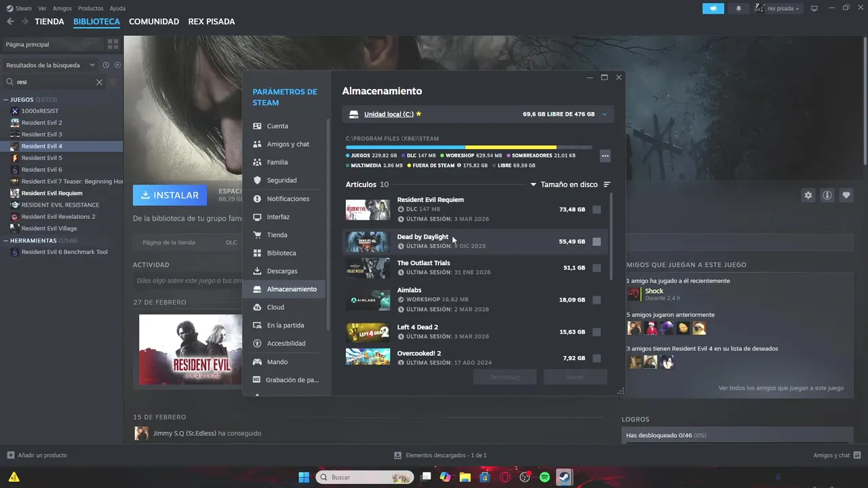This screenshot has width=868, height=488.
Task: Switch library to grid collections view
Action: (x=113, y=44)
